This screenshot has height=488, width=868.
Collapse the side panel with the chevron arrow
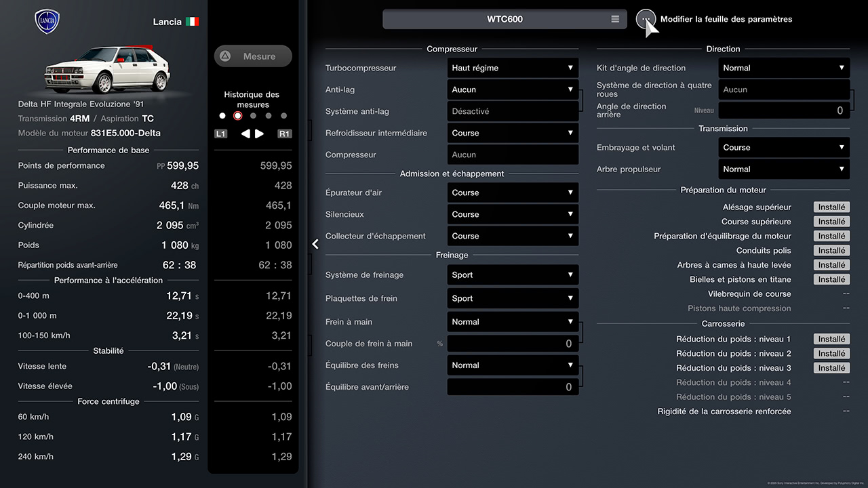pos(315,244)
